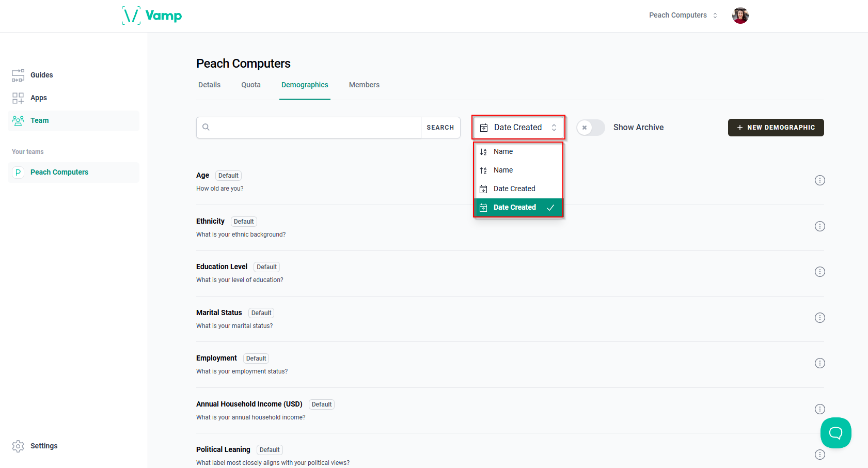This screenshot has width=868, height=468.
Task: Click the Default badge next to Education Level
Action: tap(267, 267)
